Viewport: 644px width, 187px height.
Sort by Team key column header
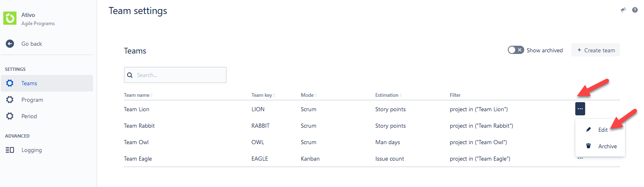pyautogui.click(x=263, y=95)
